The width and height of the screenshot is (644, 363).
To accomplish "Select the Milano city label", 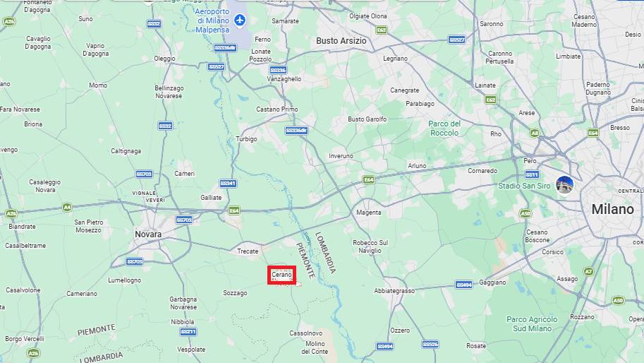I will coord(613,209).
